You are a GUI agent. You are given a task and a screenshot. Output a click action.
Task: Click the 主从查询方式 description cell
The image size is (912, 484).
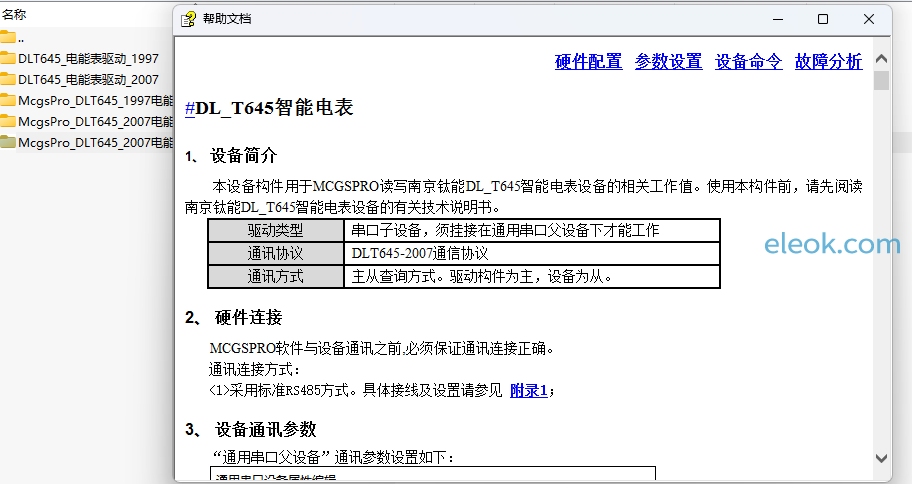(532, 277)
